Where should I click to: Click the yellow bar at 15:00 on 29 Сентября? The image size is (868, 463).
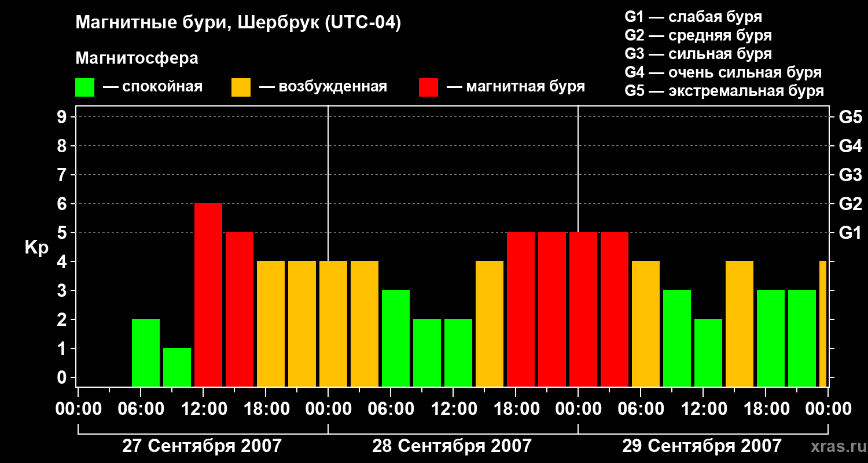(740, 324)
